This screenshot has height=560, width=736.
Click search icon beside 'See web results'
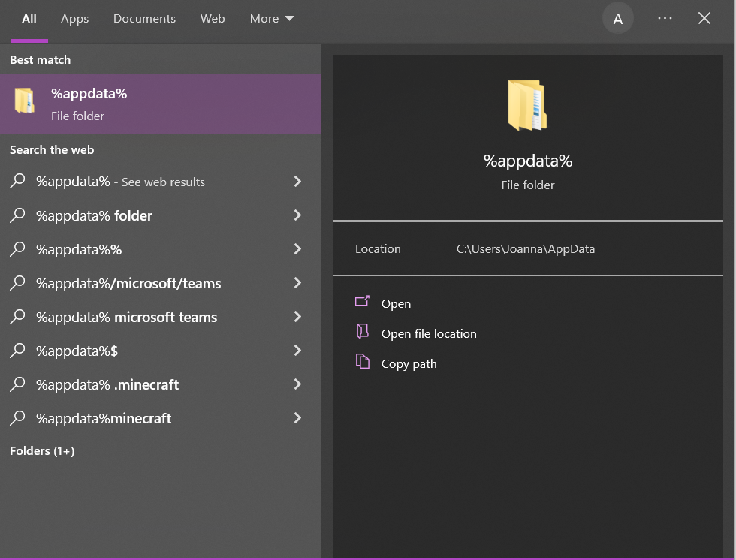(17, 181)
